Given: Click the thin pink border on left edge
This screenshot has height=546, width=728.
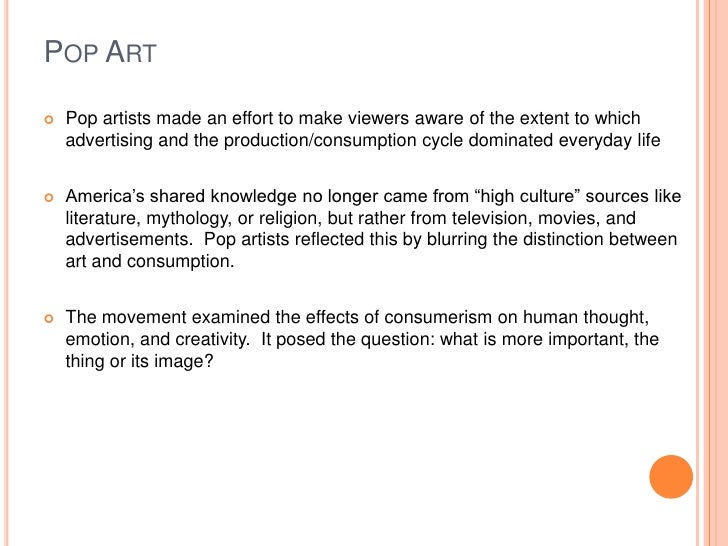Looking at the screenshot, I should pos(6,273).
